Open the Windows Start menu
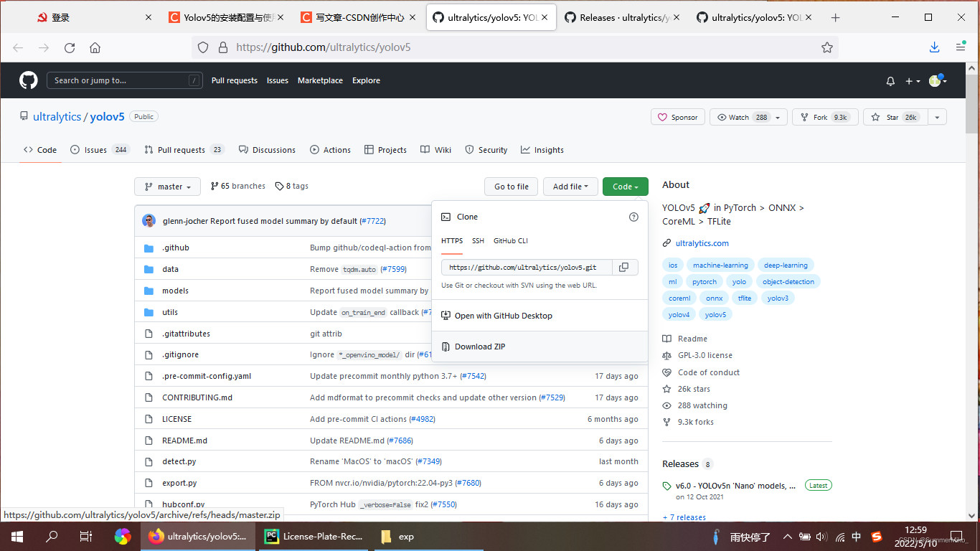The width and height of the screenshot is (980, 551). [x=17, y=536]
